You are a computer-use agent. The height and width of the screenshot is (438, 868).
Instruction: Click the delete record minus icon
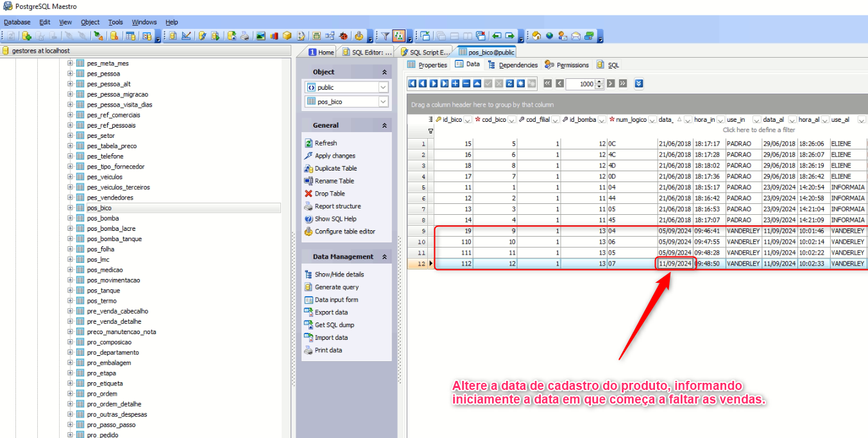click(466, 83)
